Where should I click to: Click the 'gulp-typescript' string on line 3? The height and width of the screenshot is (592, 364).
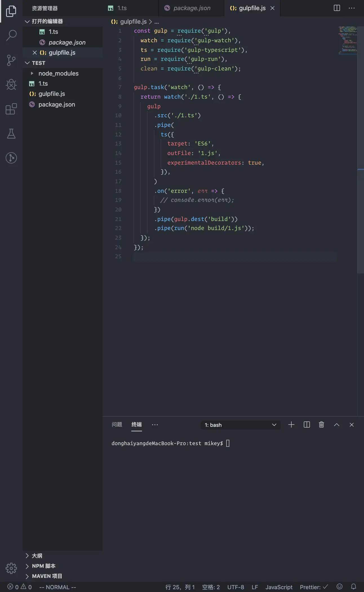pos(214,50)
